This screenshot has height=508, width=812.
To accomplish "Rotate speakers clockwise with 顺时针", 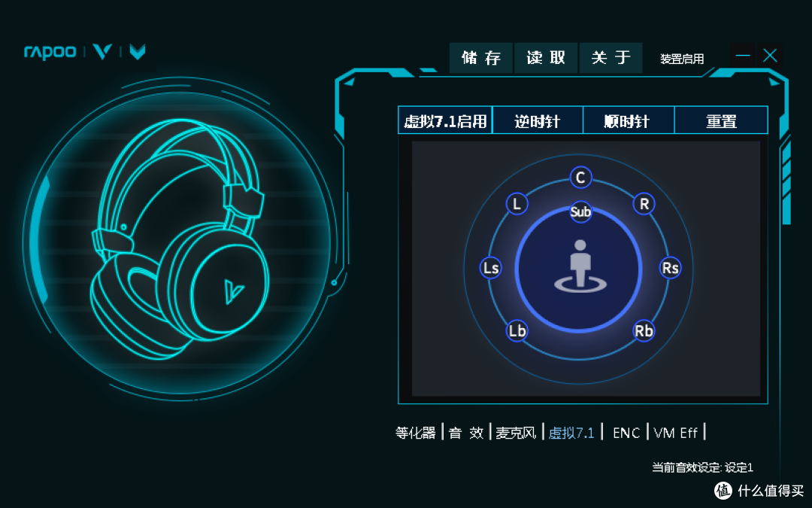I will point(629,120).
